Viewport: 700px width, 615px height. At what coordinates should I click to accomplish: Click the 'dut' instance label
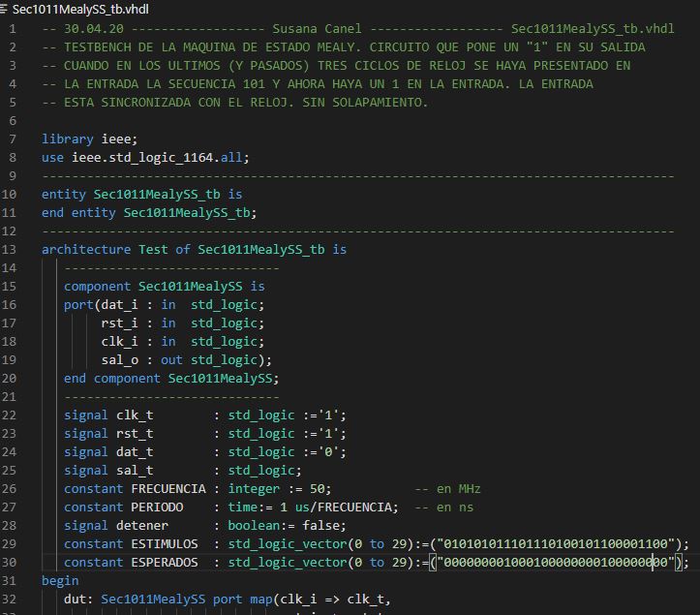coord(75,600)
